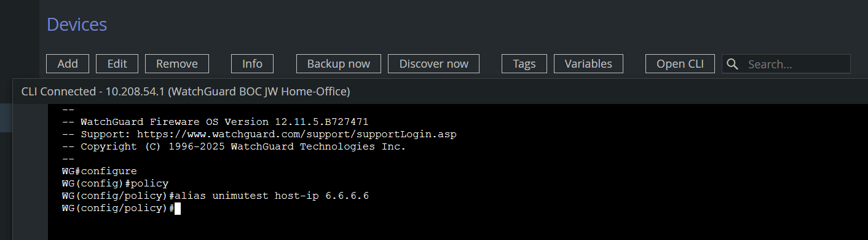Show device Info
Image resolution: width=868 pixels, height=240 pixels.
pyautogui.click(x=252, y=64)
